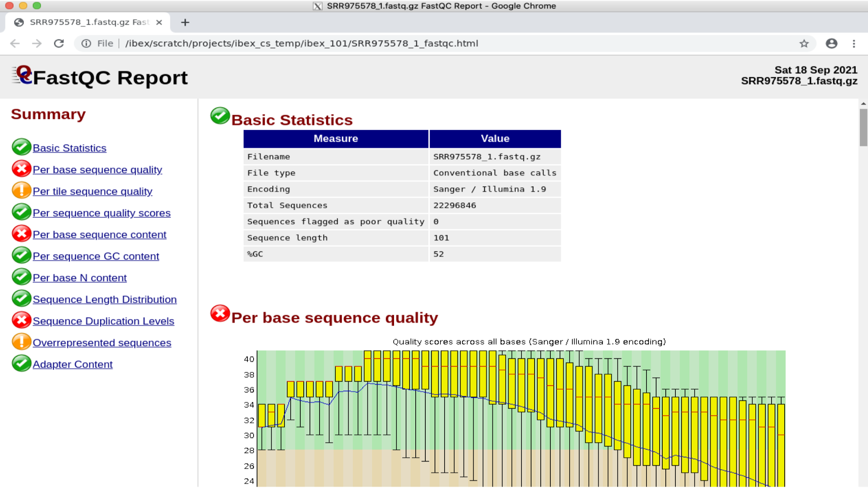
Task: Click red fail icon beside Per base sequence quality link
Action: 21,169
